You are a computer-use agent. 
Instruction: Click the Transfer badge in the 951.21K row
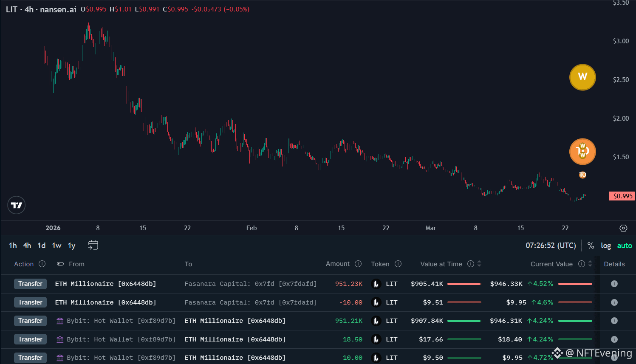pos(30,321)
